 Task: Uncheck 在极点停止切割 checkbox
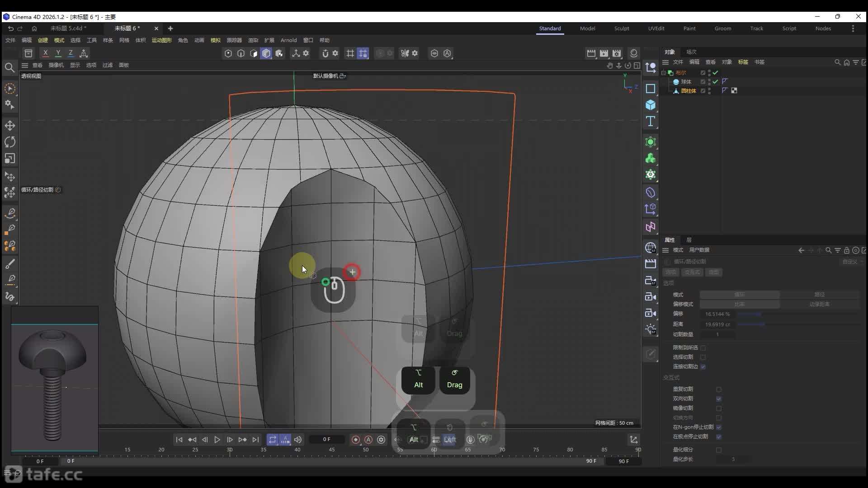tap(719, 437)
